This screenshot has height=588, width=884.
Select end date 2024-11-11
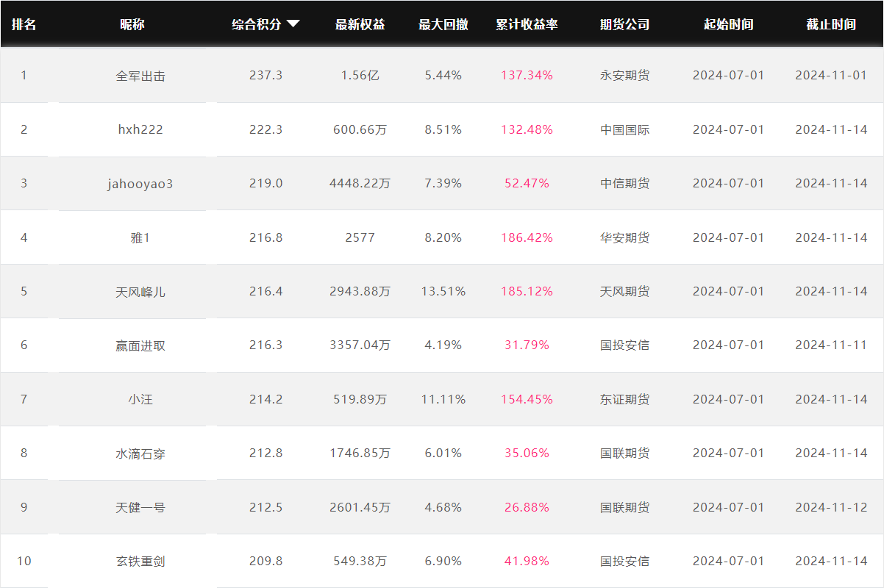831,345
